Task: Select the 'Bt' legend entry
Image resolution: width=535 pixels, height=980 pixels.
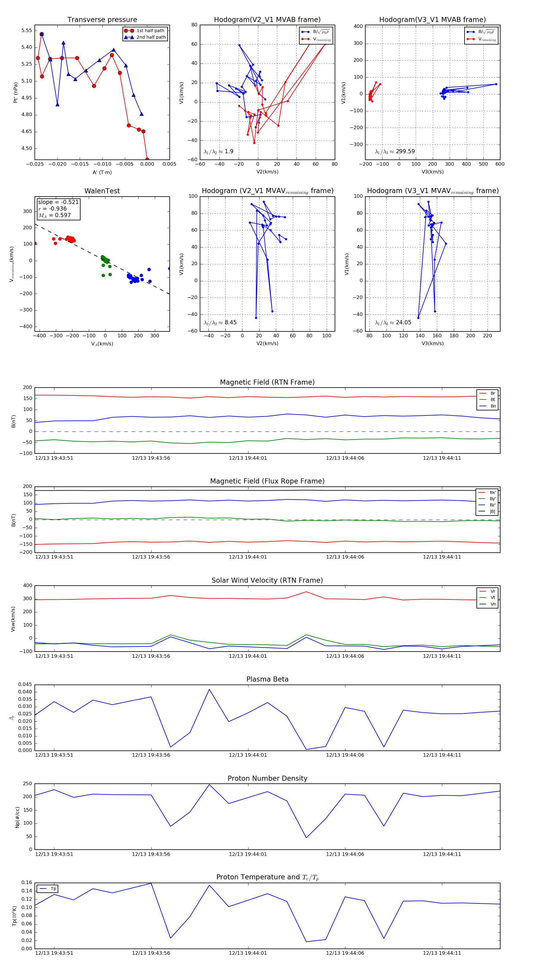Action: tap(487, 400)
